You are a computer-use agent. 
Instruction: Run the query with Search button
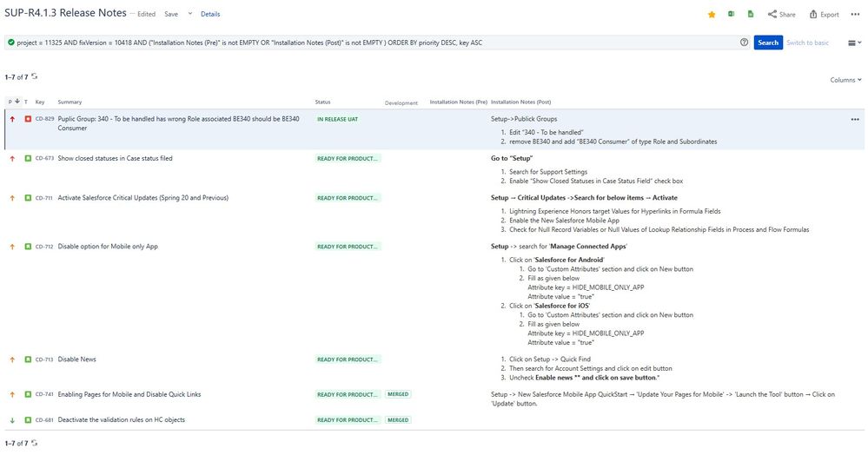click(768, 43)
